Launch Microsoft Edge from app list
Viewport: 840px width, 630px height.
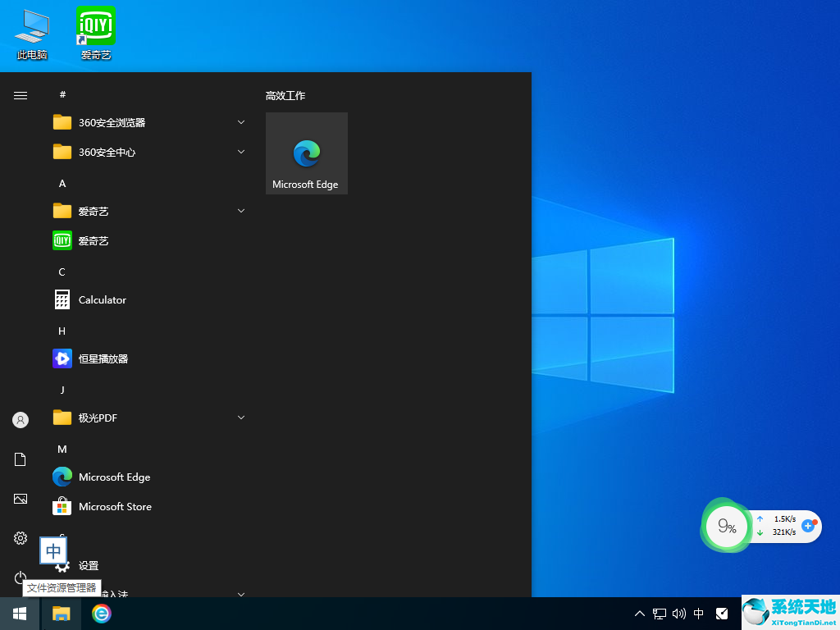coord(149,477)
